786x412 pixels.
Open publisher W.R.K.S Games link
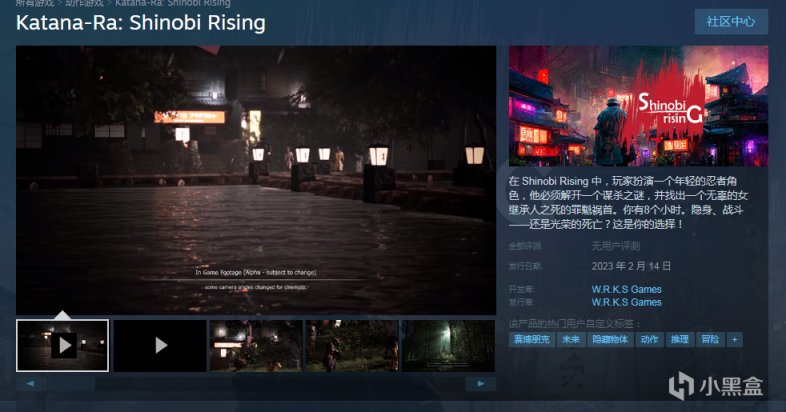[626, 302]
